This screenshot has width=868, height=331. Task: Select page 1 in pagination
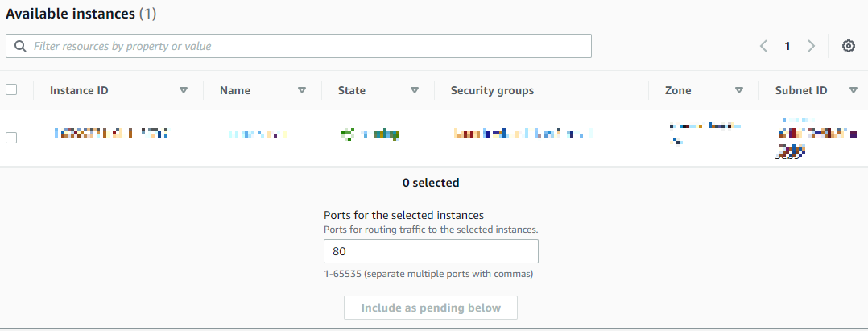pos(787,46)
